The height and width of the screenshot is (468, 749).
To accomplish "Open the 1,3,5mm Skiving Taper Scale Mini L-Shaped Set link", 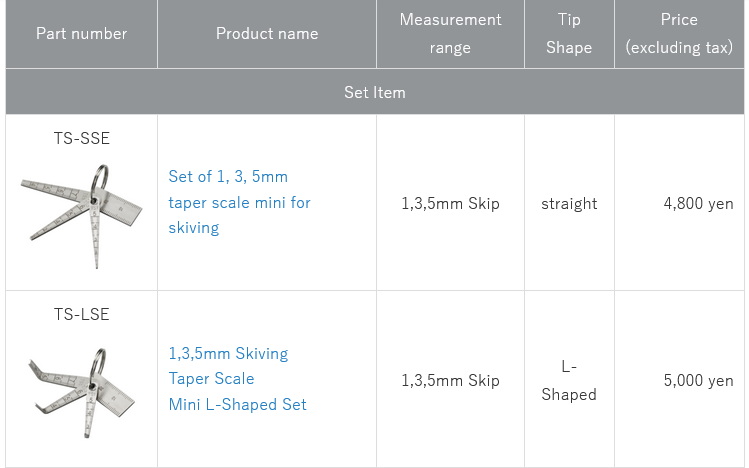I will (238, 379).
